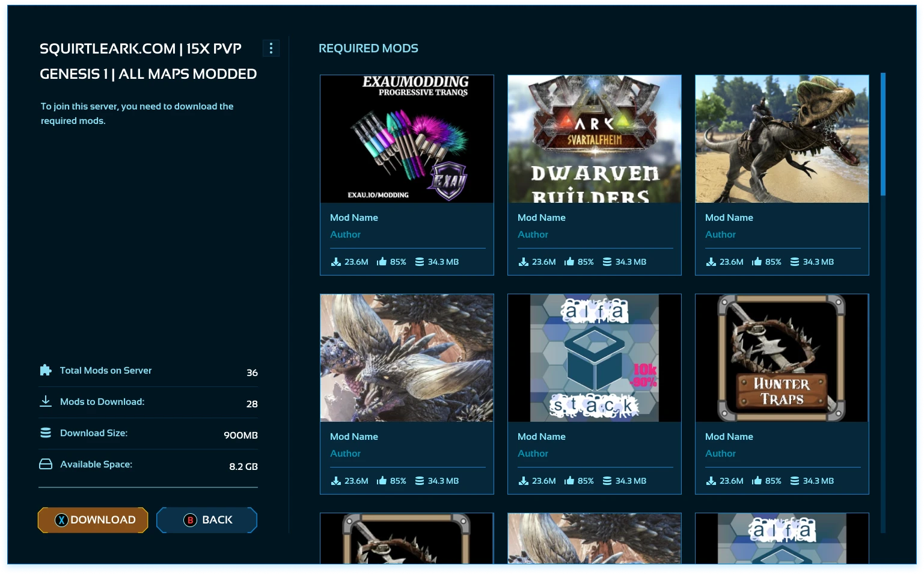924x574 pixels.
Task: Click downloads icon on dinosaur rider card
Action: pyautogui.click(x=711, y=262)
